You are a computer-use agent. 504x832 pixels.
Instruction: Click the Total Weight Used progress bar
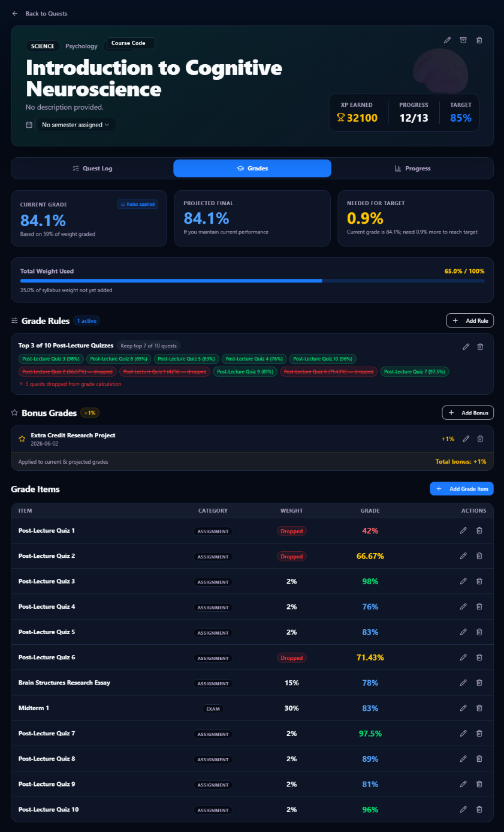(252, 280)
